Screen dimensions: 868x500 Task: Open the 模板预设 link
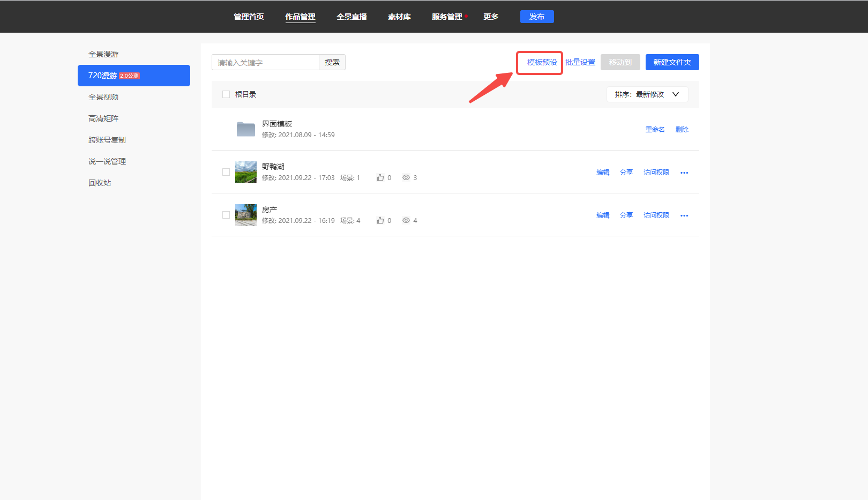(542, 62)
